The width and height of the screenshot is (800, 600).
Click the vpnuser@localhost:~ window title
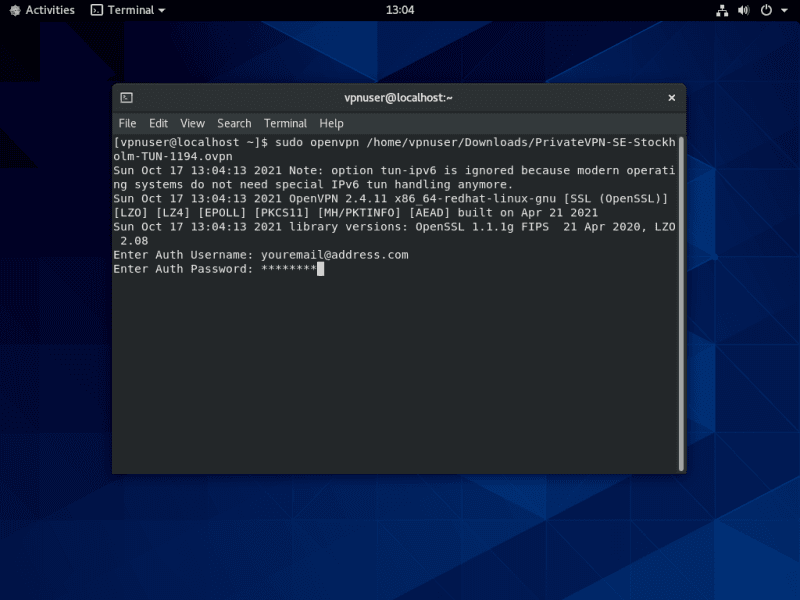point(398,98)
